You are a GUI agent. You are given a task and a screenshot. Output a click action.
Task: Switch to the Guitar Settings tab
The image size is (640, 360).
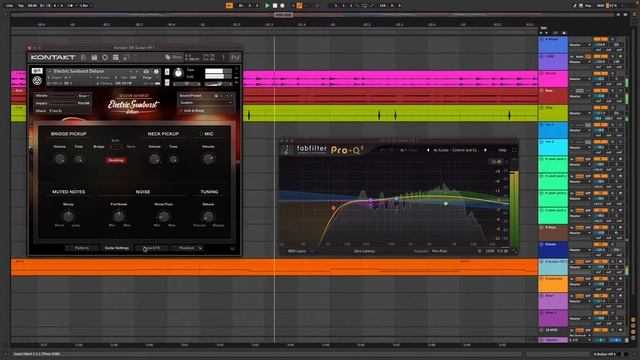[117, 248]
